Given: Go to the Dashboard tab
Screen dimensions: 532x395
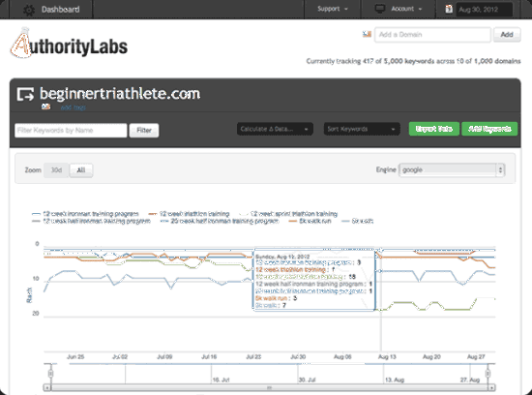Looking at the screenshot, I should click(60, 10).
